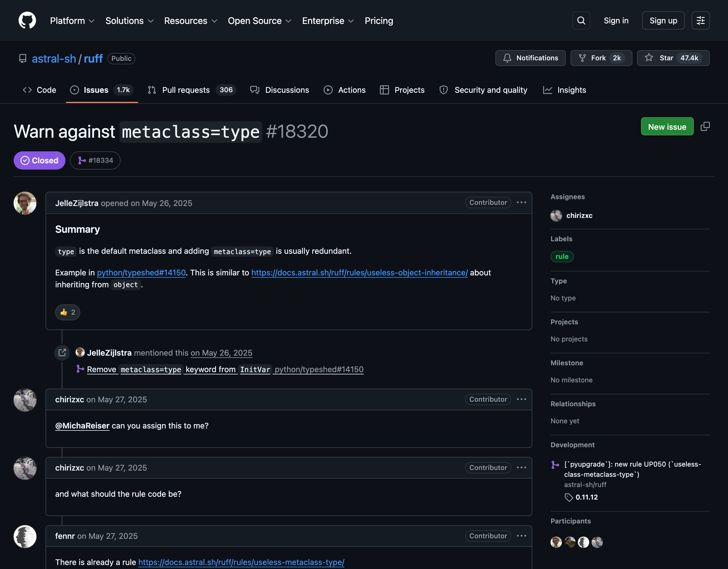Copy the issue link icon beside New issue
Viewport: 728px width, 569px height.
click(705, 126)
